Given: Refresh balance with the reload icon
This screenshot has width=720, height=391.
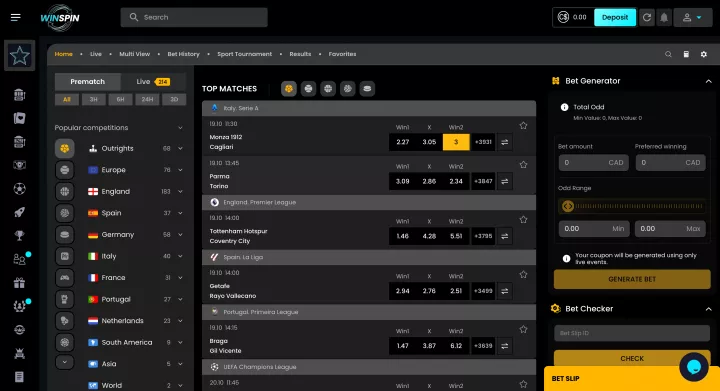Looking at the screenshot, I should (x=647, y=17).
